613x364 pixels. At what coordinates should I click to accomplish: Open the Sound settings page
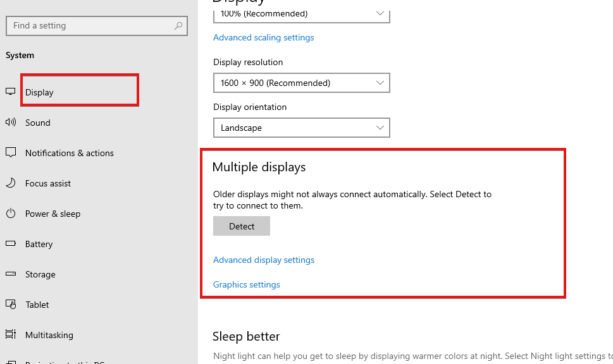tap(38, 123)
